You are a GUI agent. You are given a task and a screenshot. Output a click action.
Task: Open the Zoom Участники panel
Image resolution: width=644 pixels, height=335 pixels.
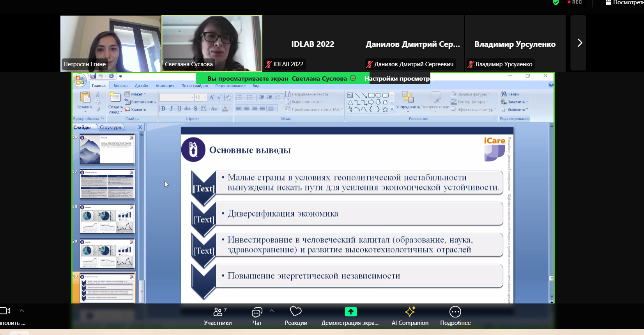[x=218, y=316]
